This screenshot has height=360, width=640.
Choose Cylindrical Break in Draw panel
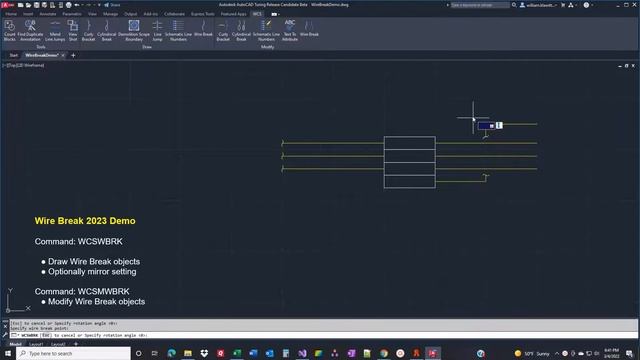[107, 31]
